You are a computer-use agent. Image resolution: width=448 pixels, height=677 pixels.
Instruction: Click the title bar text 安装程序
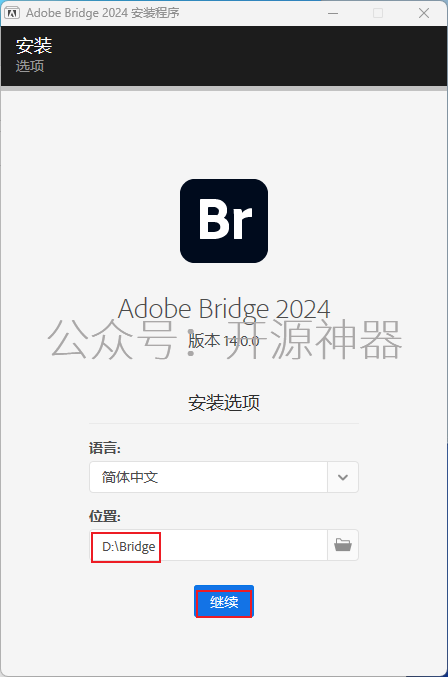(x=155, y=13)
